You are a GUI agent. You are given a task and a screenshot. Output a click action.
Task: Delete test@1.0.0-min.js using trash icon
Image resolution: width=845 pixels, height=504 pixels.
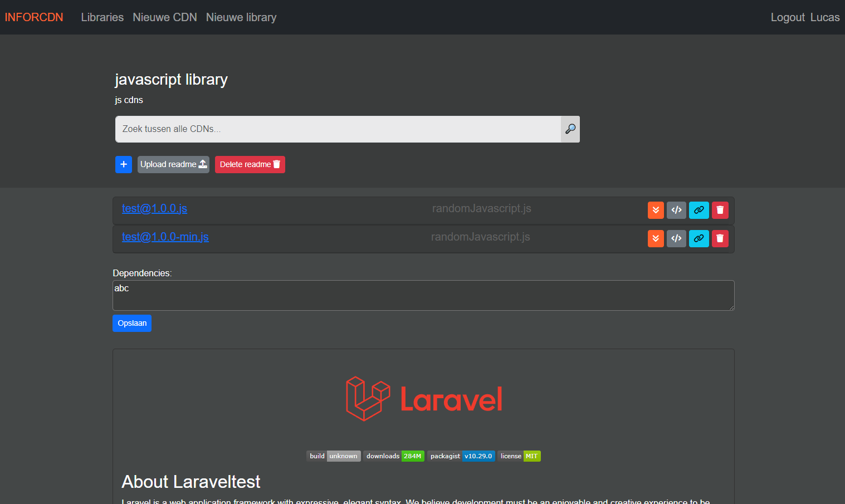(720, 238)
